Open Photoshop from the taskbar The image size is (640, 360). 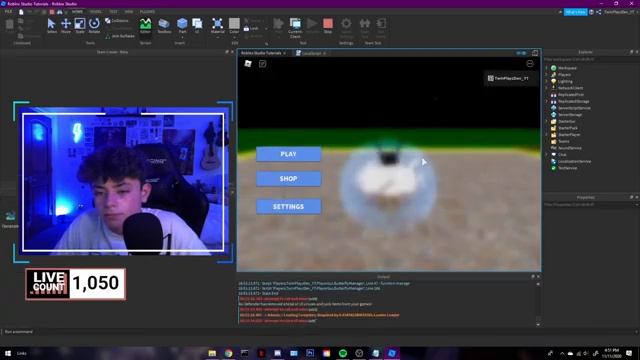pos(310,353)
